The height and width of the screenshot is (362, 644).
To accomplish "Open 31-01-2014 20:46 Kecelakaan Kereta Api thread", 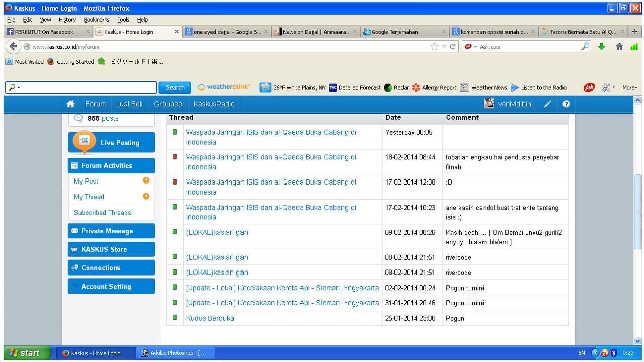I will click(x=282, y=303).
